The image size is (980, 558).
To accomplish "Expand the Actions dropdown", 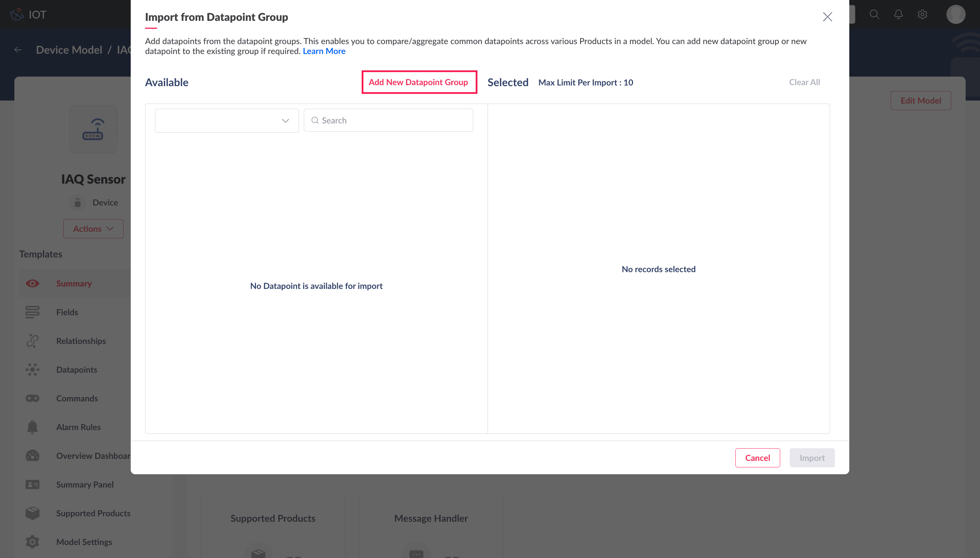I will 93,228.
